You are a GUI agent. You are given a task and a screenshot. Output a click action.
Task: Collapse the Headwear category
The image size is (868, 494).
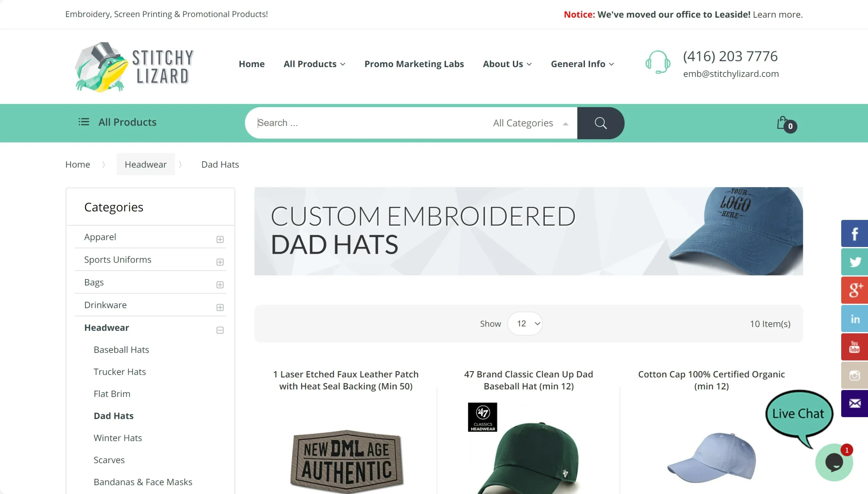[220, 330]
